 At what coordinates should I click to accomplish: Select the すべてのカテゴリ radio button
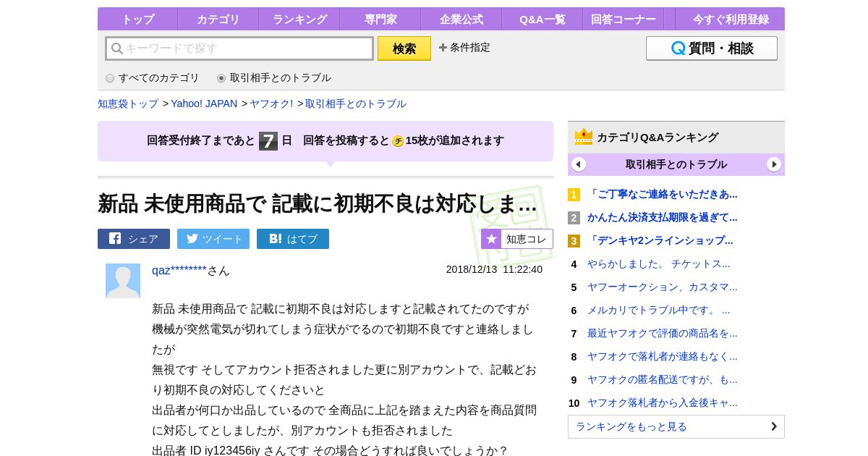[110, 78]
